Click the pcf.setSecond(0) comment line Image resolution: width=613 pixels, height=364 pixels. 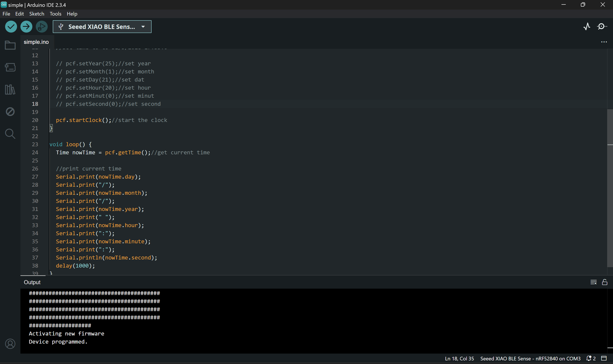click(108, 104)
